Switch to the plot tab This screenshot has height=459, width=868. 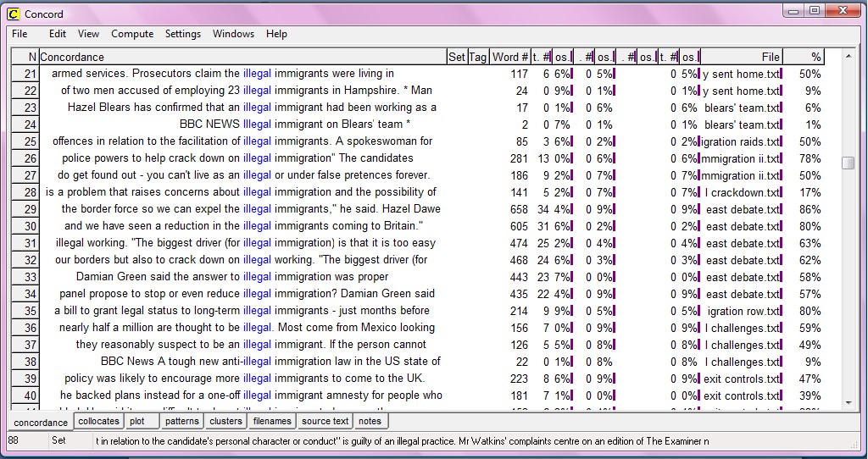pyautogui.click(x=137, y=421)
